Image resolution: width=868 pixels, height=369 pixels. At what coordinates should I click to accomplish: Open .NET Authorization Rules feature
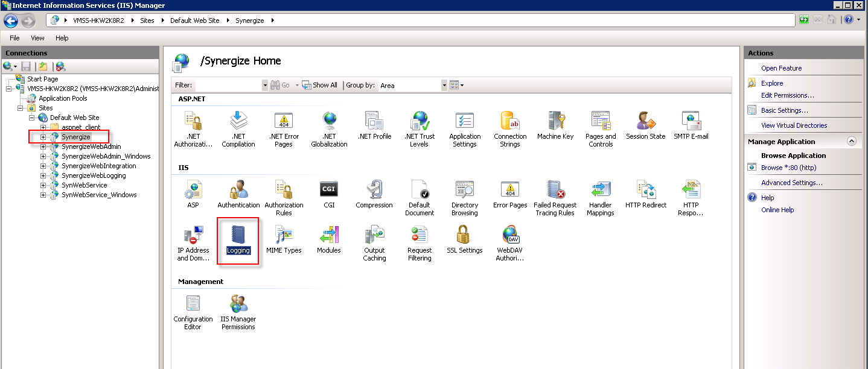193,128
